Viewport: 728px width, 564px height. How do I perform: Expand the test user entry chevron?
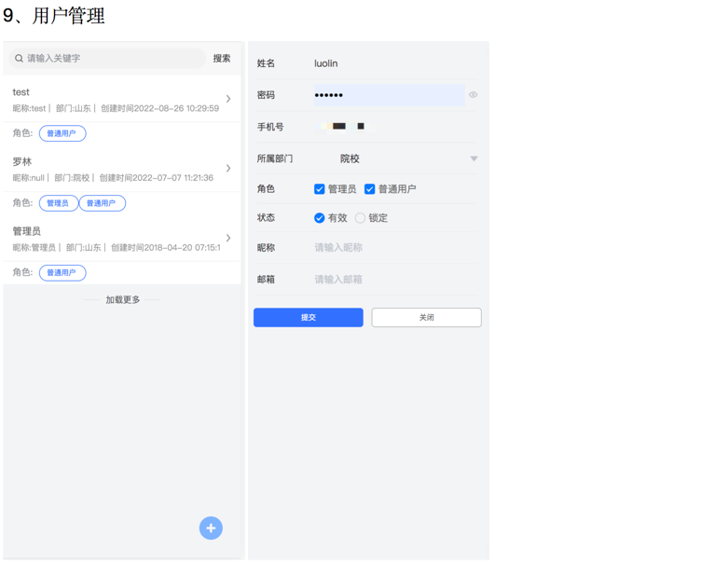point(228,99)
